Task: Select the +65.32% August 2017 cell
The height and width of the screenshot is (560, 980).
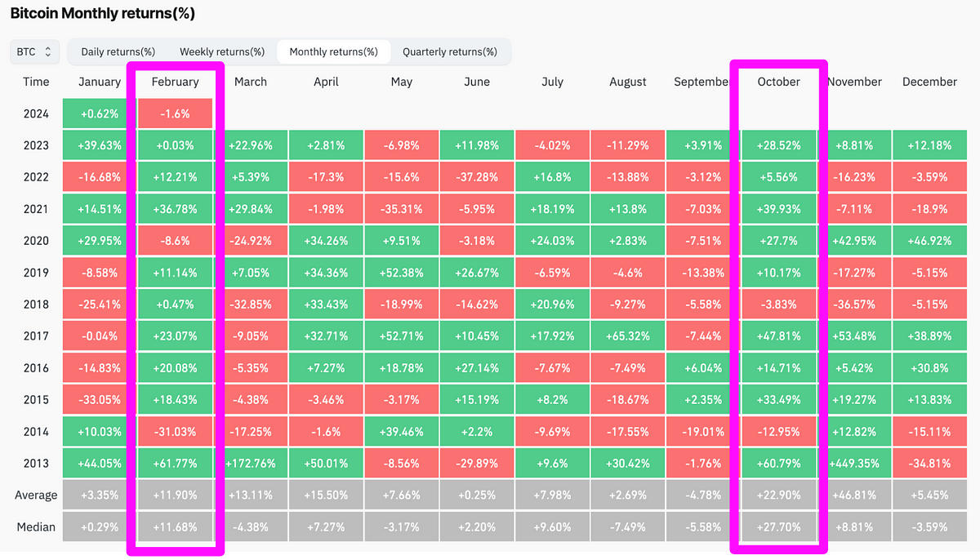Action: [627, 336]
